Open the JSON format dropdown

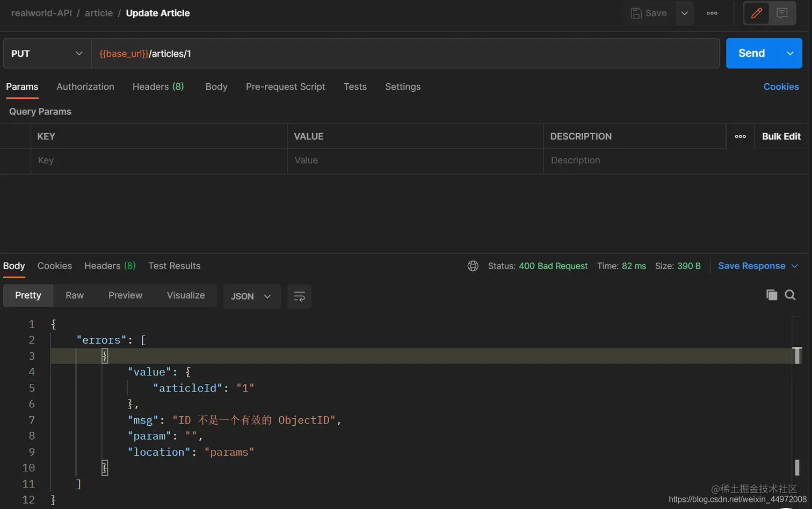pos(251,296)
